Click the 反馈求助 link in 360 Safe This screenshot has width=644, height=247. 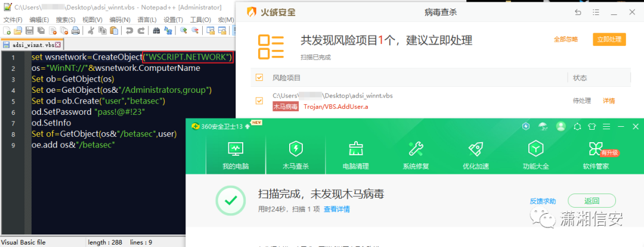[x=543, y=201]
